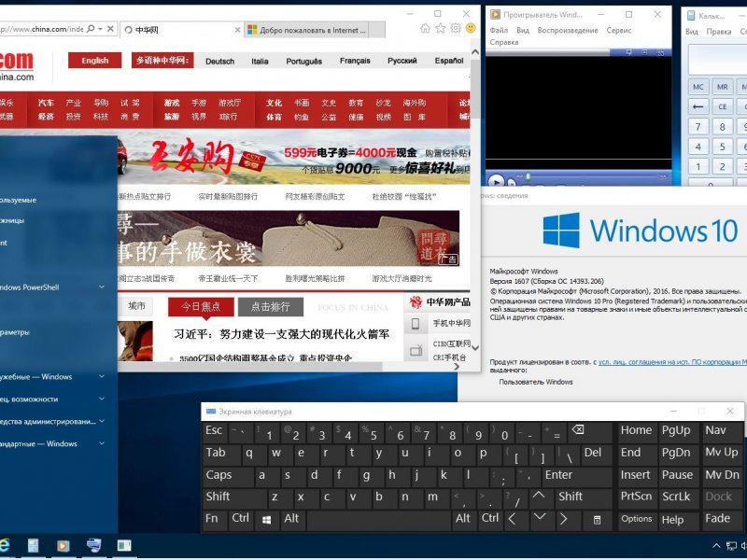
Task: Click the network icon in the system tray
Action: [x=731, y=546]
